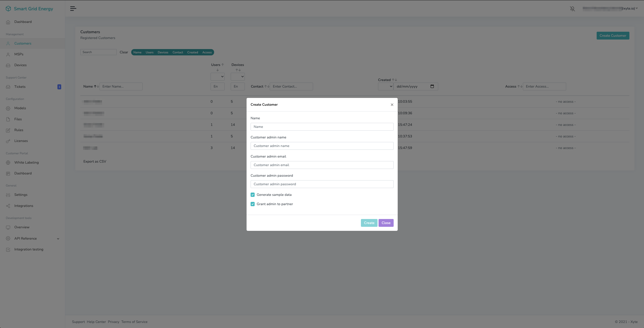The image size is (644, 328).
Task: Open the MSPs menu item
Action: [x=19, y=54]
